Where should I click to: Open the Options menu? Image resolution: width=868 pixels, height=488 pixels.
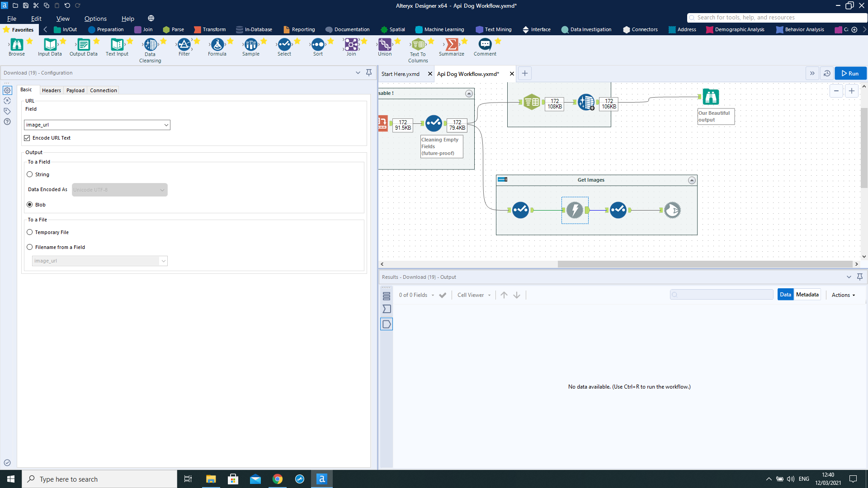95,19
